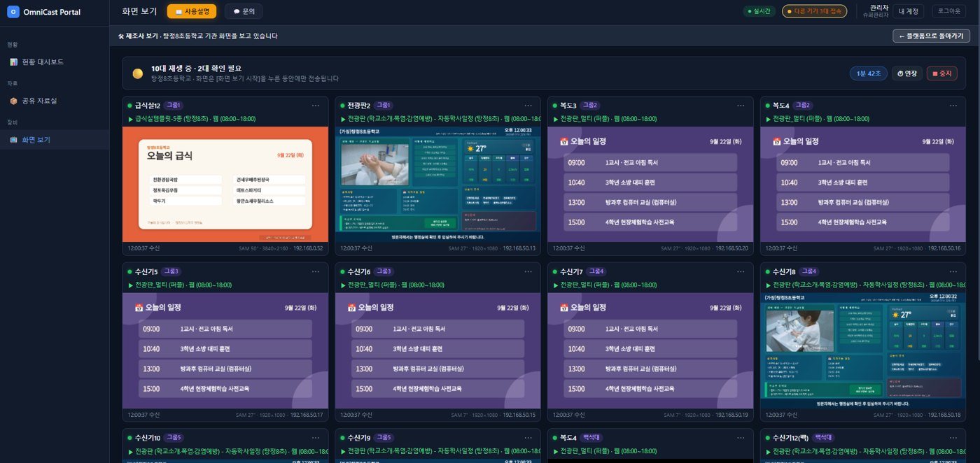Open the more options menu for 급식실12
The image size is (980, 463).
tap(316, 106)
